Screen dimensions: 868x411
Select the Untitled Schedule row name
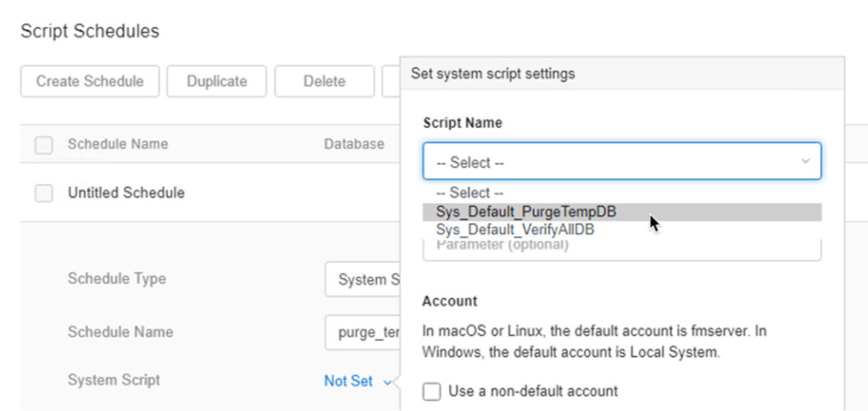point(126,193)
